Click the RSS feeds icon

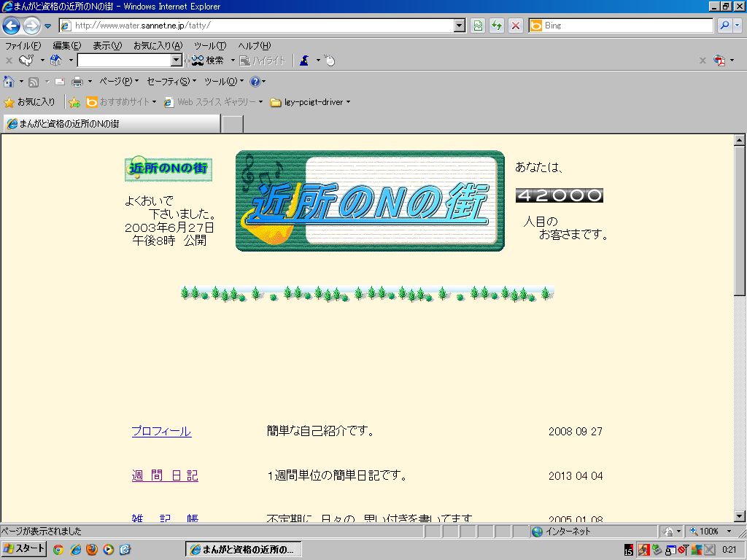click(34, 82)
